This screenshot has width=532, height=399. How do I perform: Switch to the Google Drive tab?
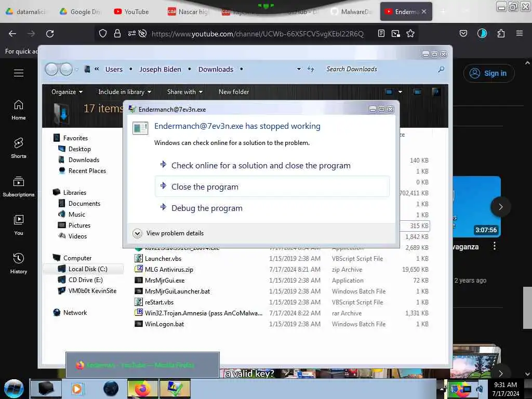pos(80,12)
